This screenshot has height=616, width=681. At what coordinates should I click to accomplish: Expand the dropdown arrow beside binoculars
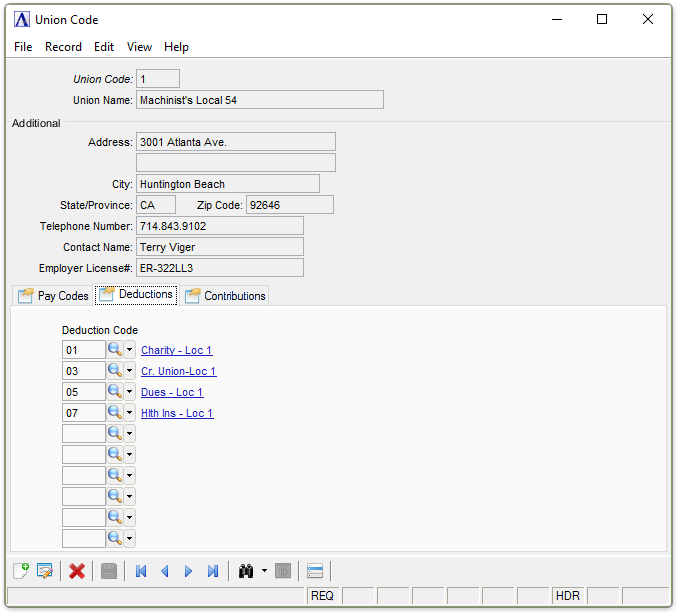coord(264,571)
